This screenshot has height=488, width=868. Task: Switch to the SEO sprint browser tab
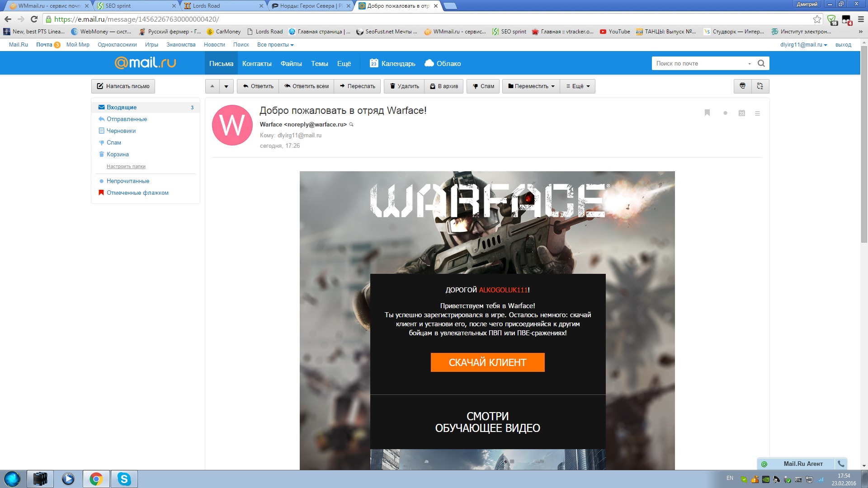136,6
